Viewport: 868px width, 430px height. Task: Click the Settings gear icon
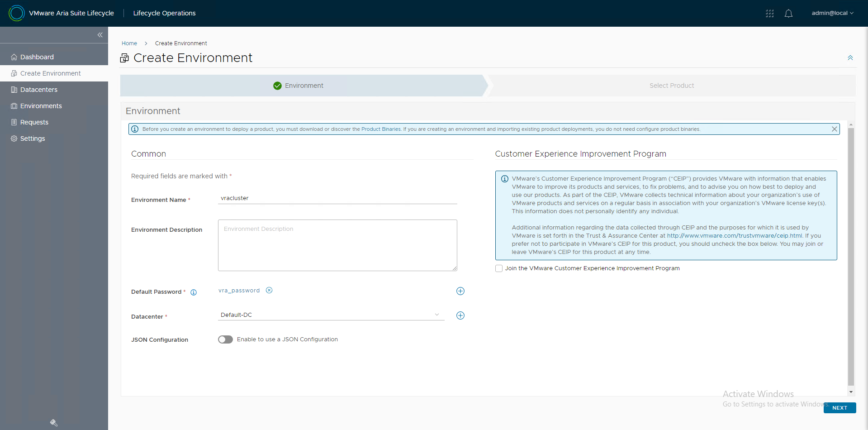[x=14, y=139]
